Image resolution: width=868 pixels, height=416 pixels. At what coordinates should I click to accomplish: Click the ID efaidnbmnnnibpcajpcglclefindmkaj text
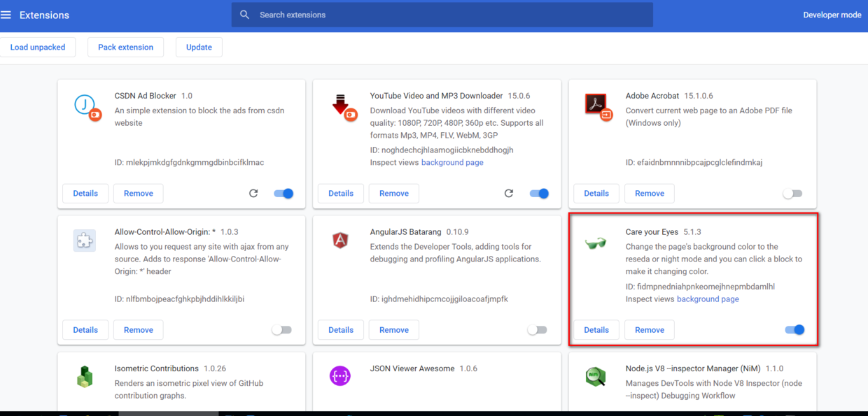coord(694,162)
